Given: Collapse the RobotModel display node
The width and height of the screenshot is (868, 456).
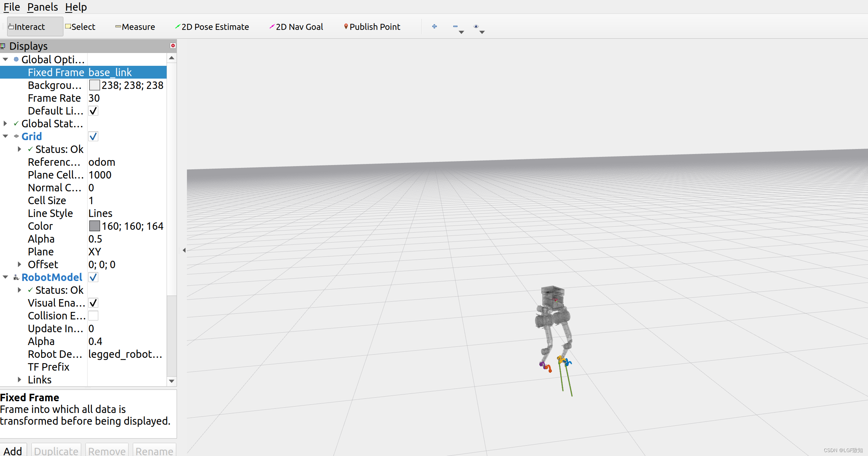Looking at the screenshot, I should click(x=5, y=277).
